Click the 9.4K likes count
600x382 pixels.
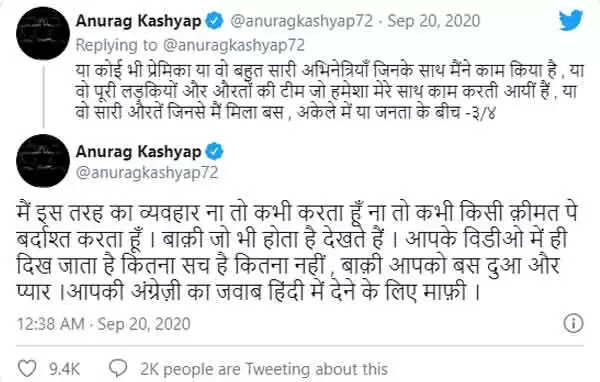click(64, 369)
